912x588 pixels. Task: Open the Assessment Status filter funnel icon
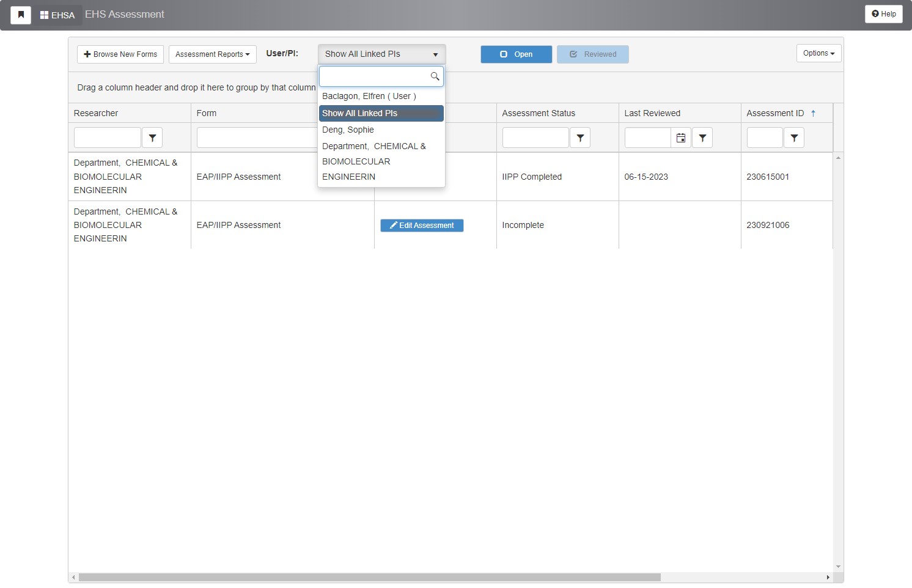coord(580,138)
